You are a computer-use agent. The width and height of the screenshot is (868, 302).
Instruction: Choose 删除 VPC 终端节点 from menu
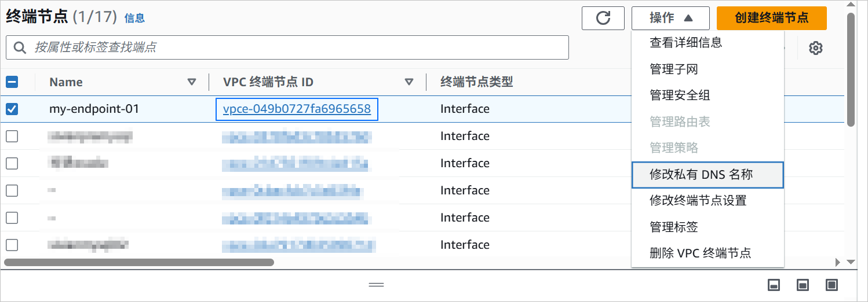(707, 253)
